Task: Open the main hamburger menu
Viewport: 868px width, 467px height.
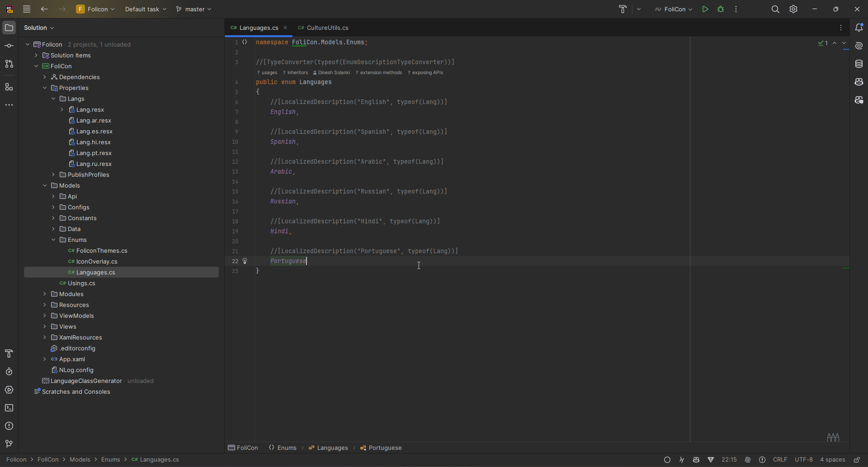Action: (27, 9)
